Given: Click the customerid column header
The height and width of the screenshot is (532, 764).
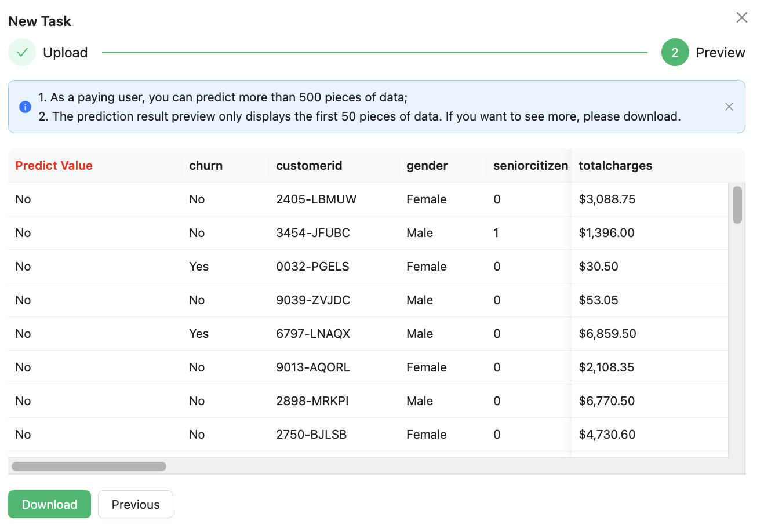Looking at the screenshot, I should 309,166.
